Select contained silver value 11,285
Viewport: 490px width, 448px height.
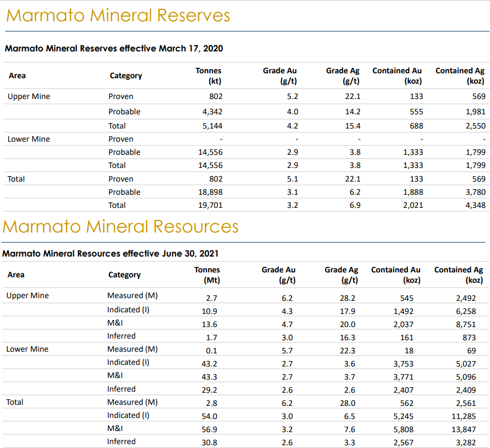(464, 416)
